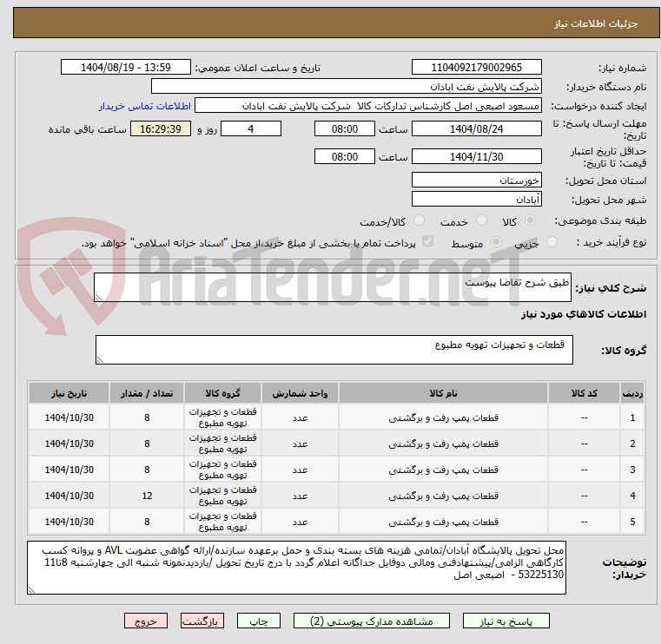This screenshot has height=644, width=661.
Task: Select the کالا radio button
Action: click(531, 220)
